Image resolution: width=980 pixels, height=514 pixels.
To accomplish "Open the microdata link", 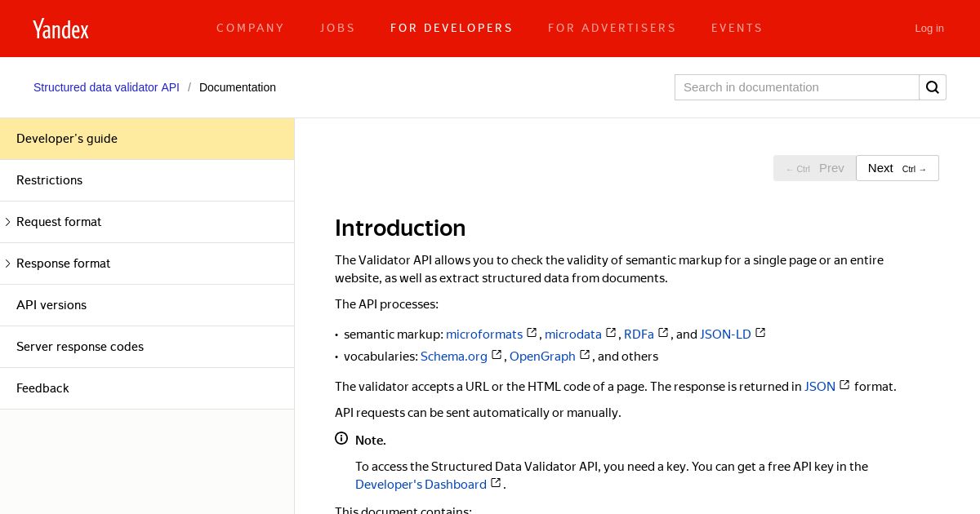I will [573, 334].
